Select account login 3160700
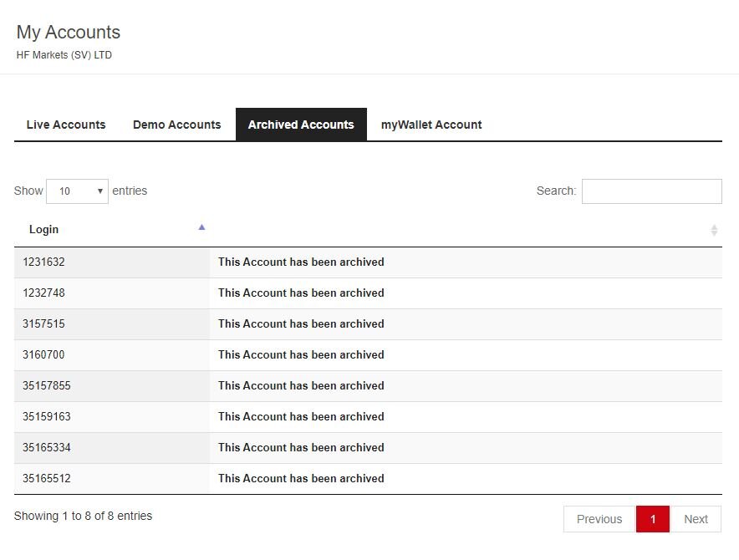Screen dimensions: 739x560 pos(43,355)
